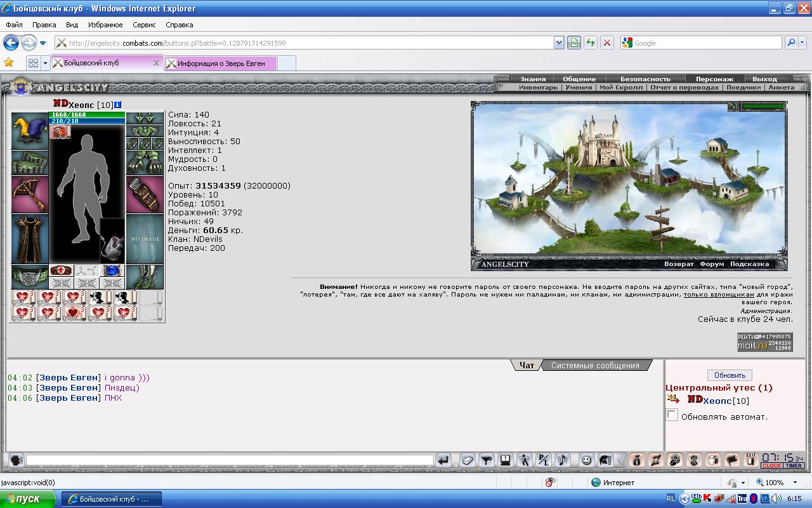The width and height of the screenshot is (812, 508).
Task: Click the character info 'i' icon
Action: tap(118, 104)
